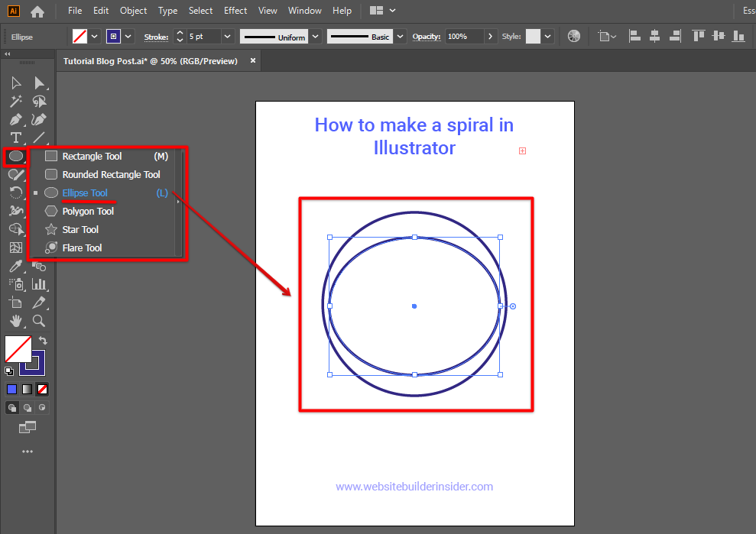Screen dimensions: 756x534
Task: Open the stroke weight dropdown
Action: (x=228, y=36)
